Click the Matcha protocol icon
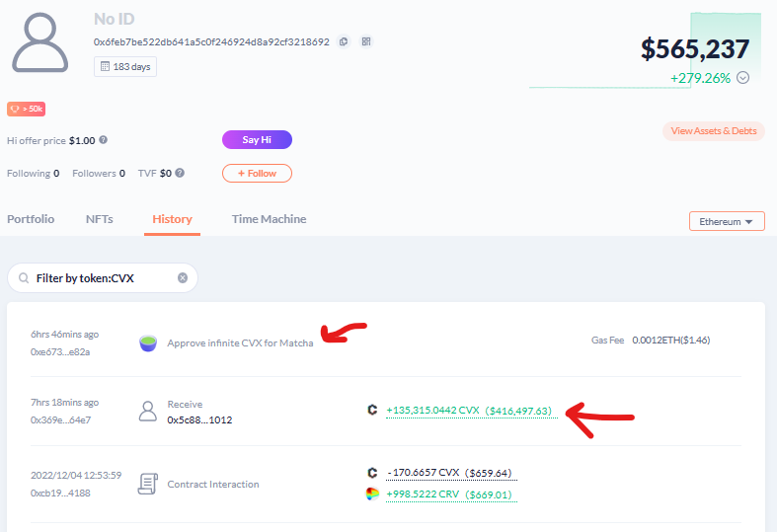Viewport: 777px width, 532px height. pos(148,343)
